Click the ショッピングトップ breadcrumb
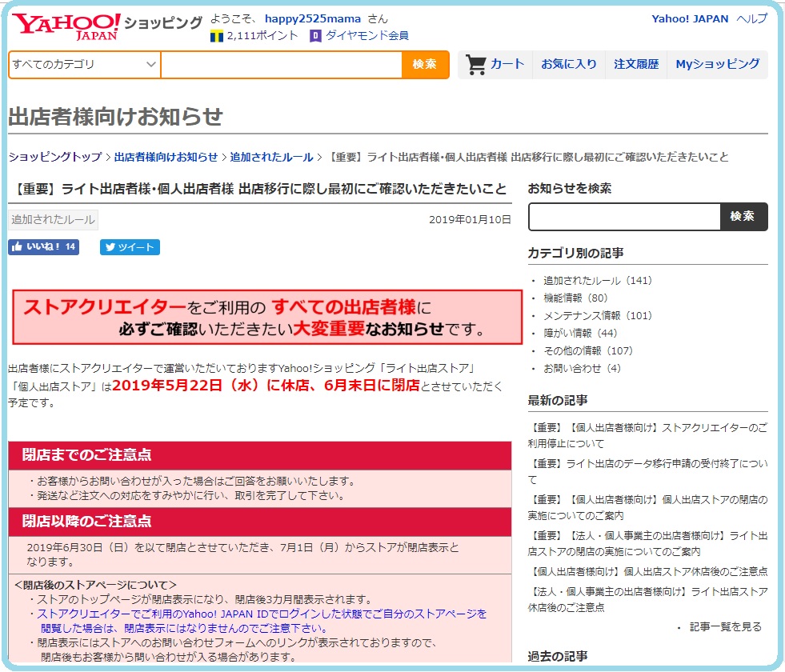The image size is (785, 672). click(x=55, y=157)
